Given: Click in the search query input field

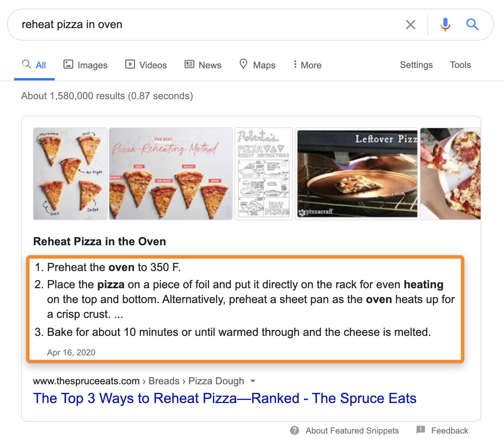Looking at the screenshot, I should (195, 25).
